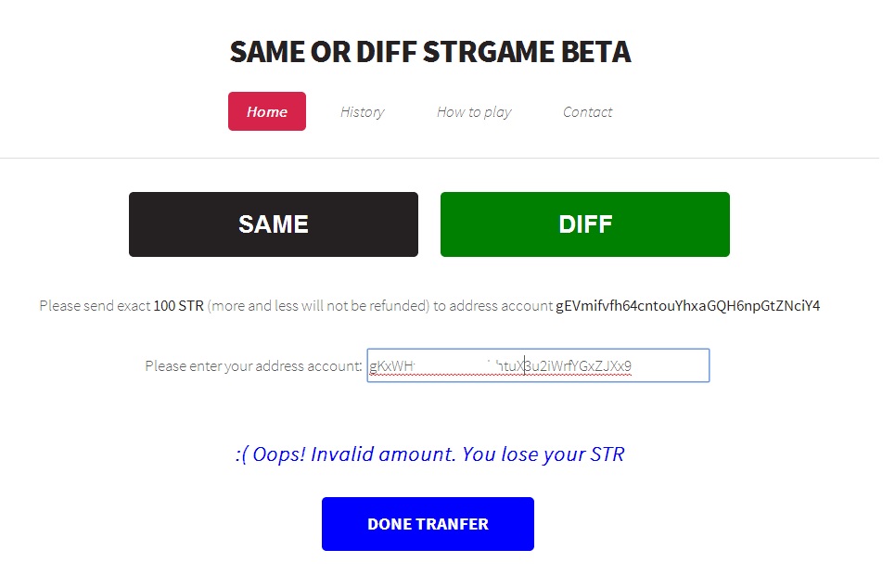Open the Home navigation tab

[267, 111]
